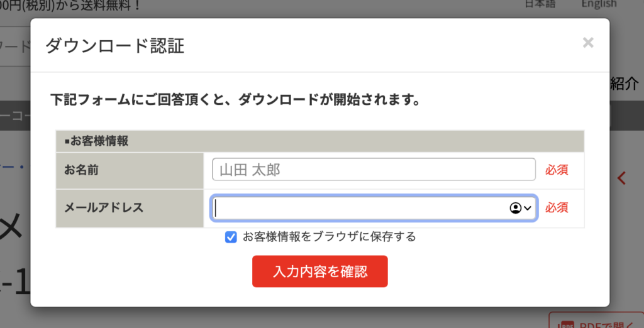
Task: Switch site language to English
Action: tap(599, 4)
